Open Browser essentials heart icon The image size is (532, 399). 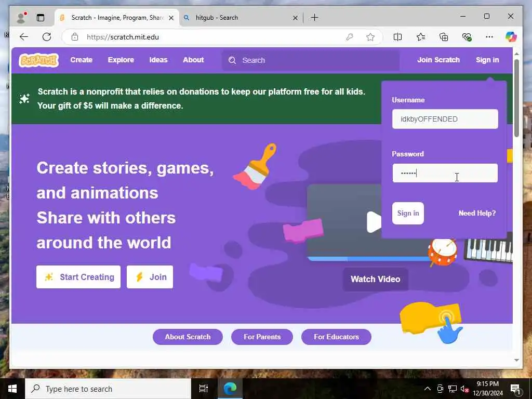click(467, 37)
